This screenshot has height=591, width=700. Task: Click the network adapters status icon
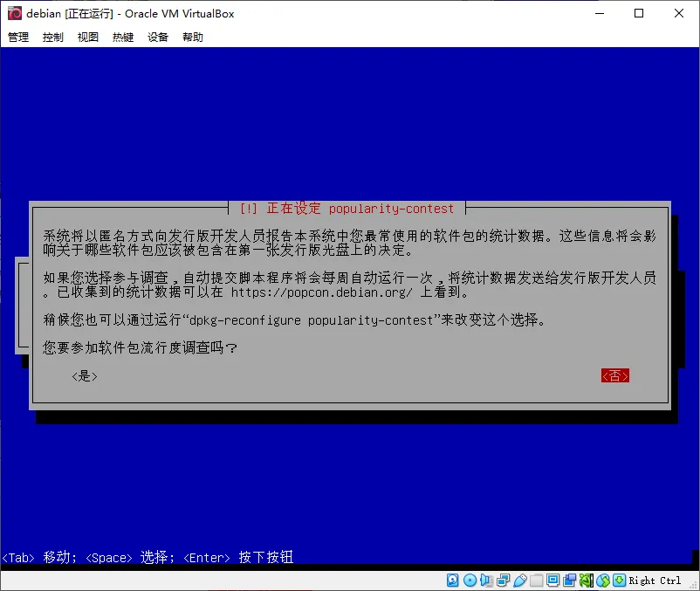click(x=503, y=581)
